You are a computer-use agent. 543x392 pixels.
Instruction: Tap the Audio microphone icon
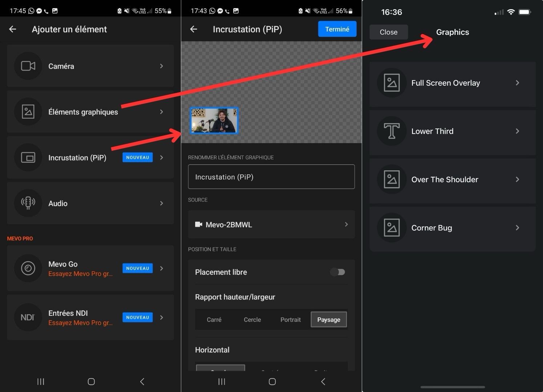coord(28,203)
